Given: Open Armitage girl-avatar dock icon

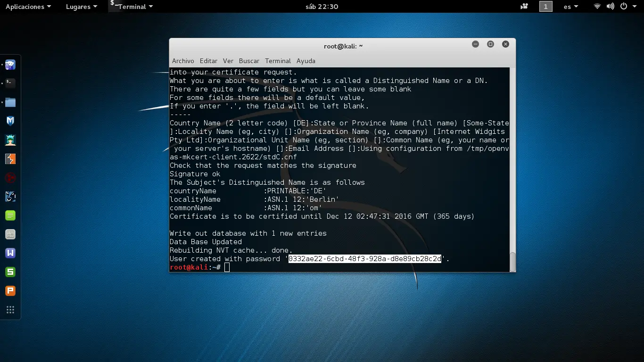Looking at the screenshot, I should pos(10,140).
